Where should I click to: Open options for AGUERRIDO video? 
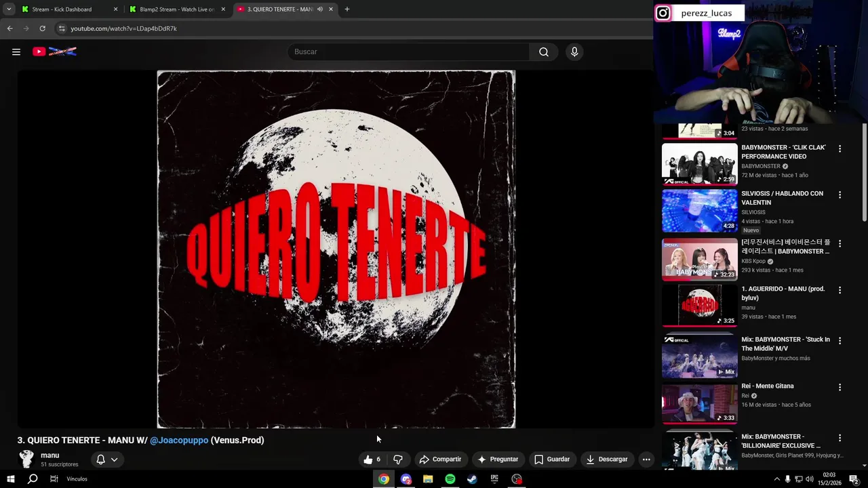[x=840, y=290]
